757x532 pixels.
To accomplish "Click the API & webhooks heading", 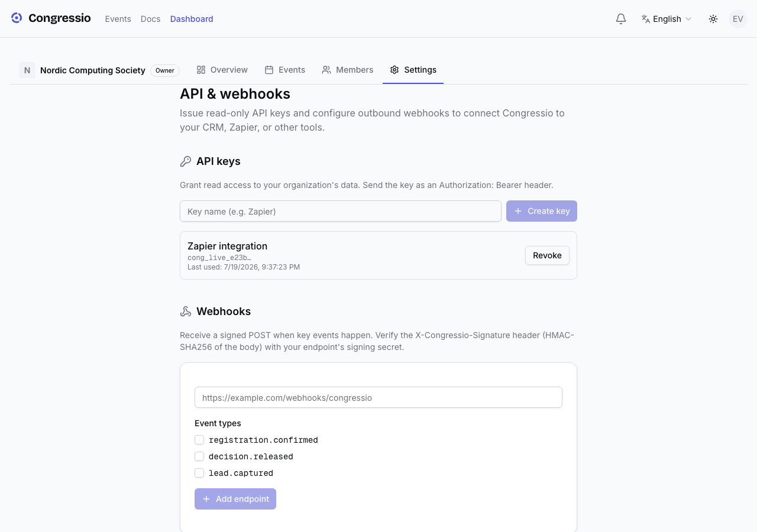I will pos(235,94).
